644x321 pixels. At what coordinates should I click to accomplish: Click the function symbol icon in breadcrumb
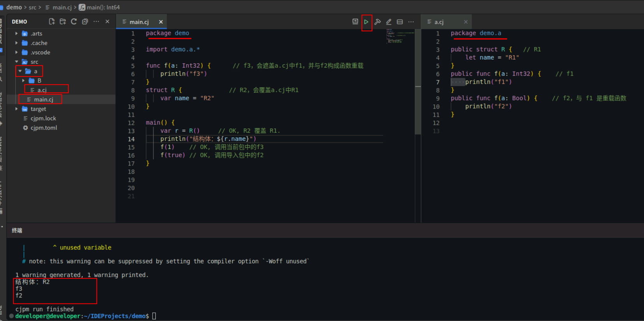[x=82, y=7]
